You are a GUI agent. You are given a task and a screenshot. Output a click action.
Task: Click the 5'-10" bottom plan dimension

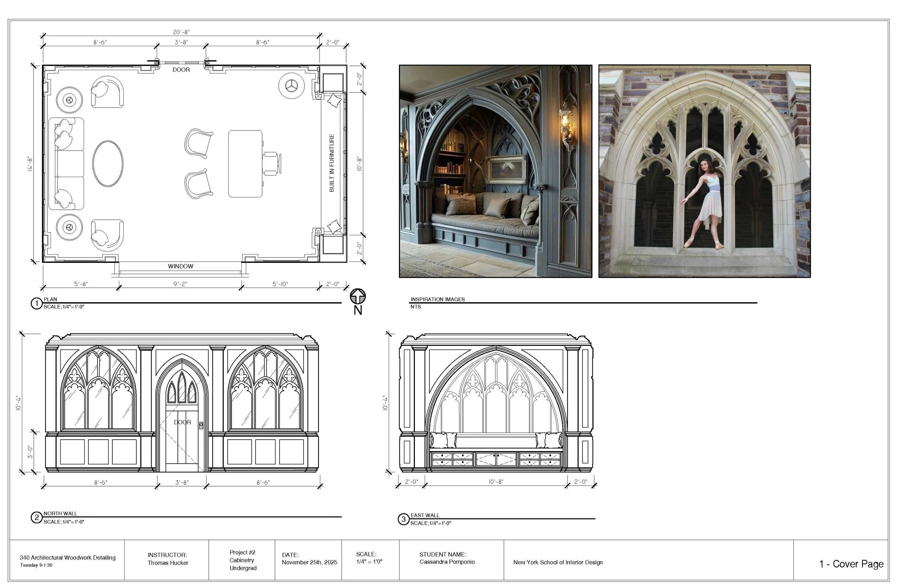(x=280, y=284)
